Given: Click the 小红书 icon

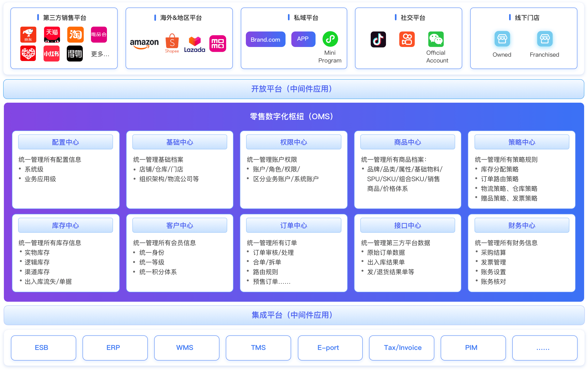Looking at the screenshot, I should click(51, 53).
